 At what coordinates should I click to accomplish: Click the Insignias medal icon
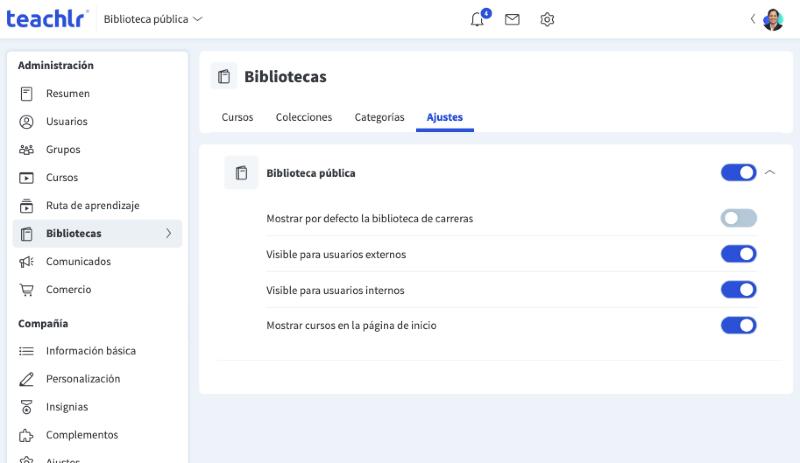click(x=26, y=407)
